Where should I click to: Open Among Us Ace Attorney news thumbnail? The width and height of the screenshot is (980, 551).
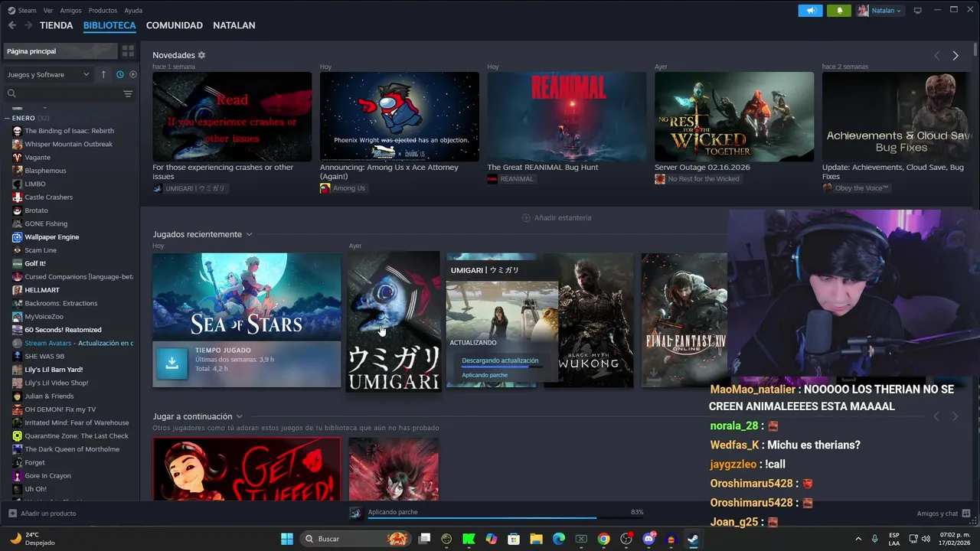tap(400, 116)
